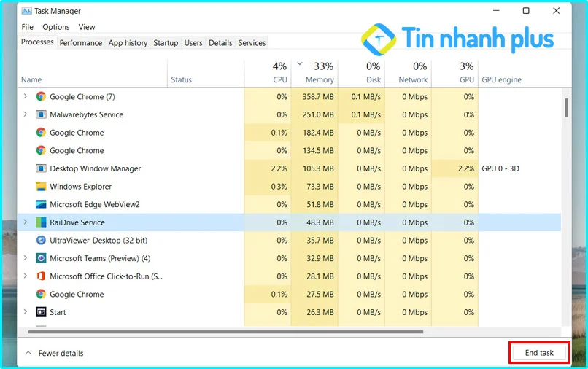Click the Start process icon
Image resolution: width=588 pixels, height=369 pixels.
pyautogui.click(x=41, y=312)
